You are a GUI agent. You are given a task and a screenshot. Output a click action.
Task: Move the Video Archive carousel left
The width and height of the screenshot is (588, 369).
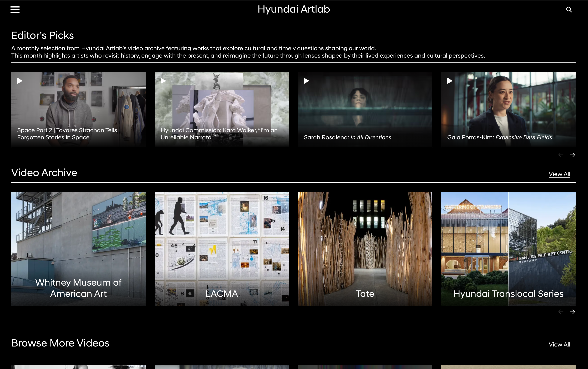(561, 312)
